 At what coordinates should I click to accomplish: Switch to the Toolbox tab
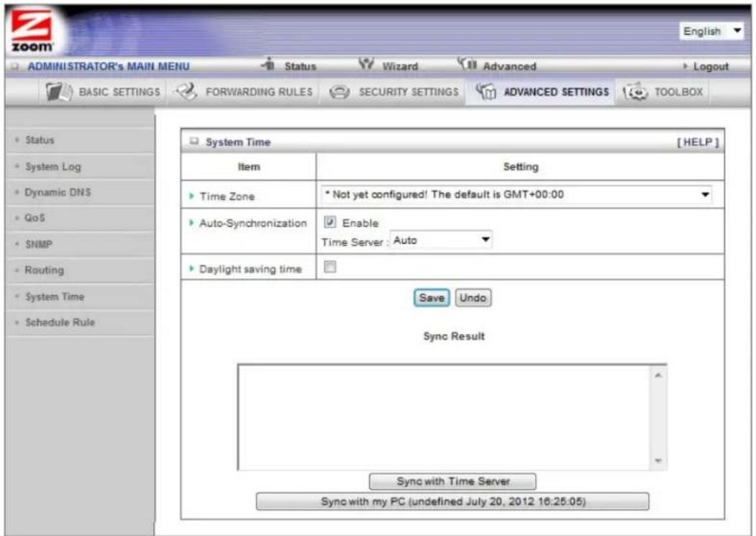[663, 91]
